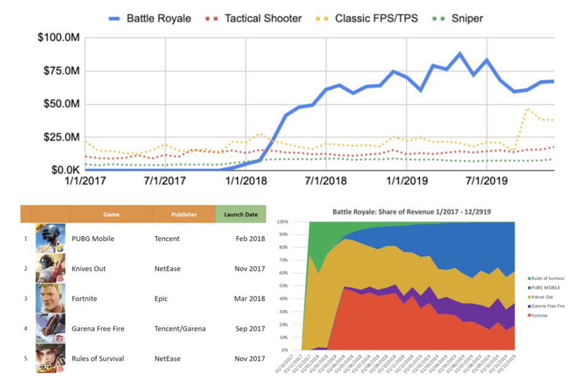The width and height of the screenshot is (588, 381).
Task: Click the Tencent publisher cell
Action: pos(167,238)
